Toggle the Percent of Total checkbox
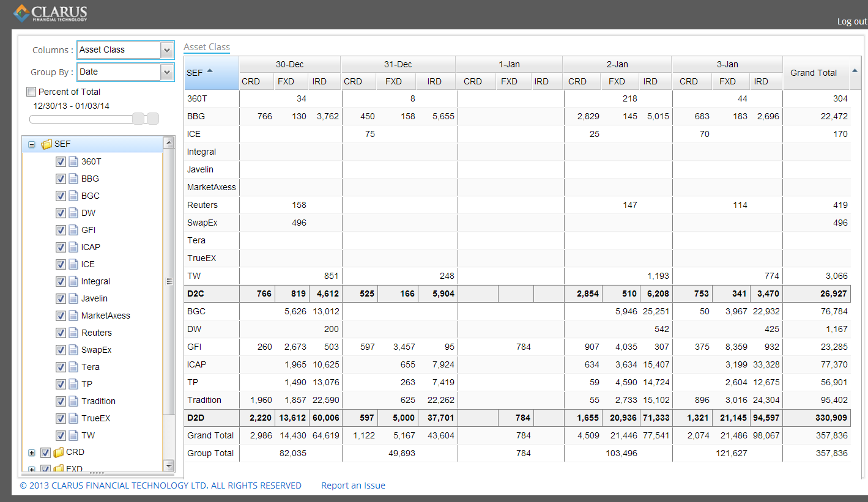 click(31, 92)
